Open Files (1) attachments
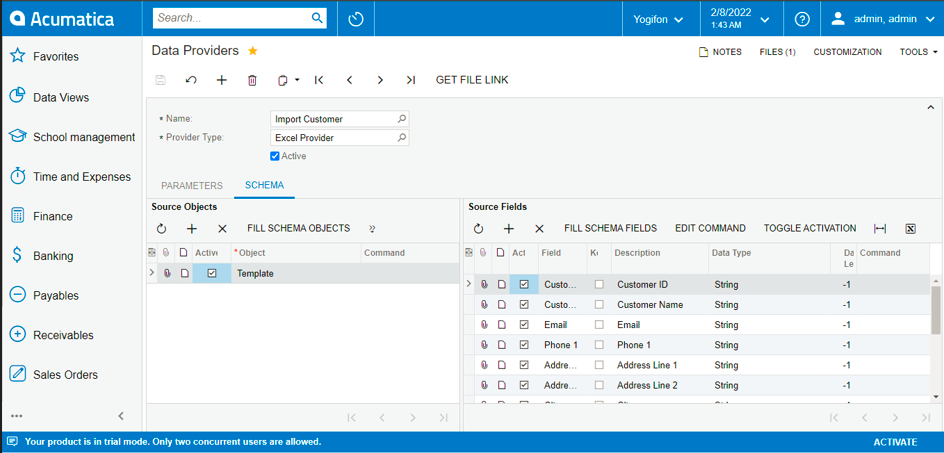Image resolution: width=944 pixels, height=453 pixels. (777, 52)
